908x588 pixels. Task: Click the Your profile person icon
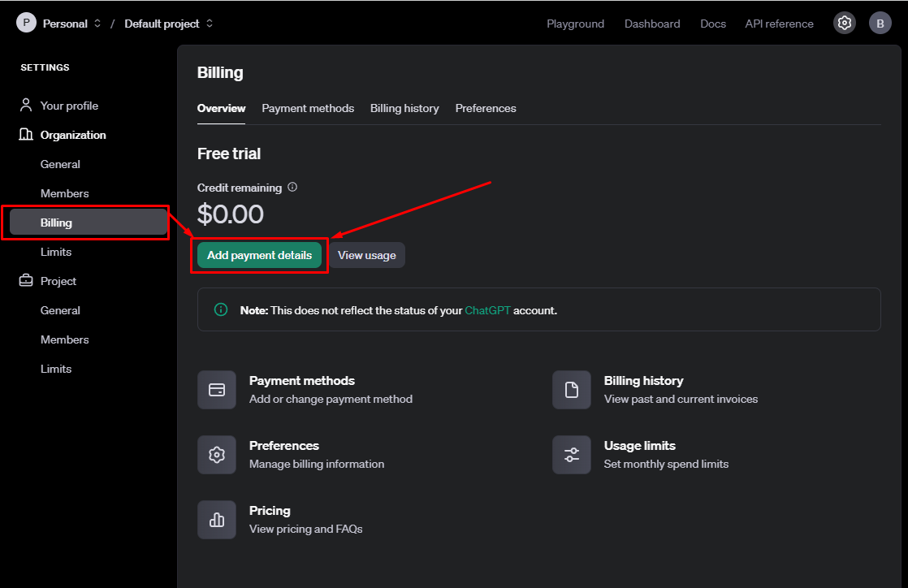(25, 105)
